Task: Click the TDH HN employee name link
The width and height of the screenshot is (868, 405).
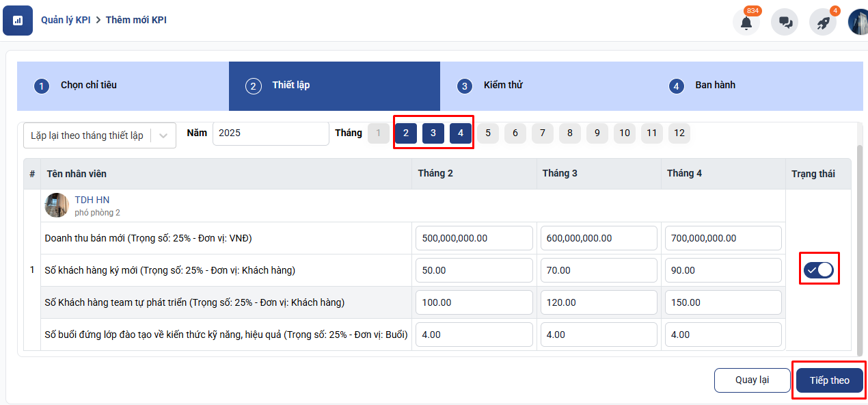Action: point(92,200)
